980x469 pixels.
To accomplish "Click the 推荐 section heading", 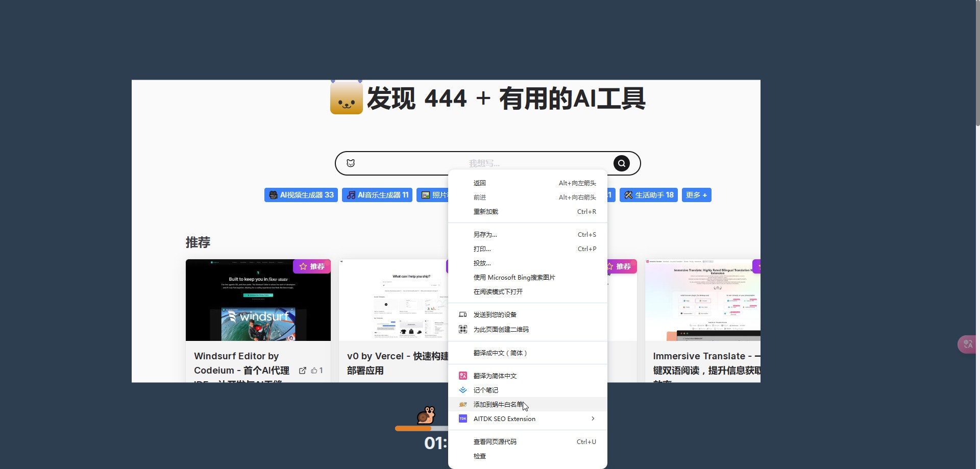I will [198, 242].
